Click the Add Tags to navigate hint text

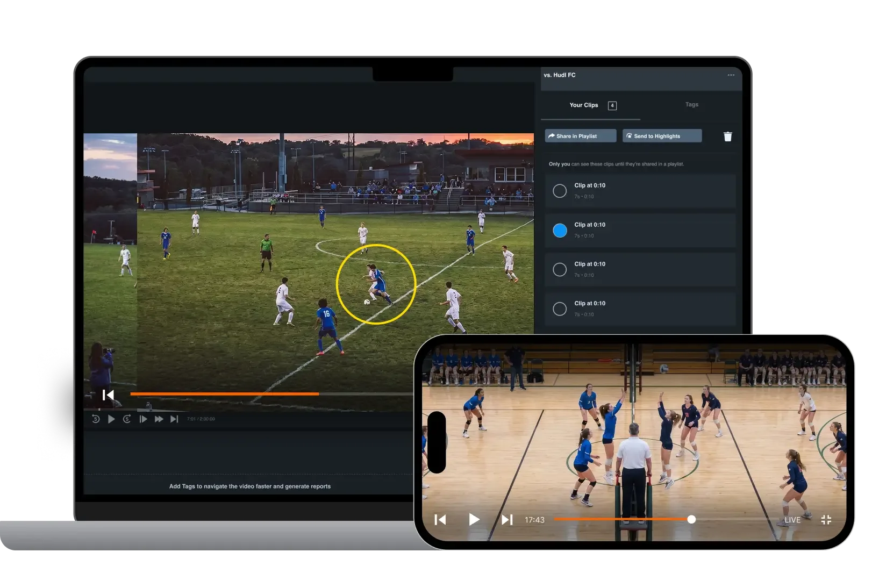pos(250,486)
